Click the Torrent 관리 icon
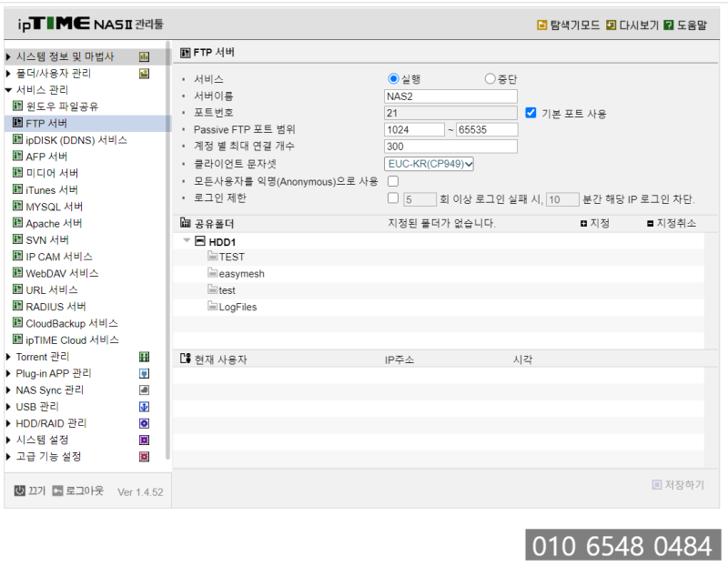Viewport: 728px width, 567px height. (143, 357)
